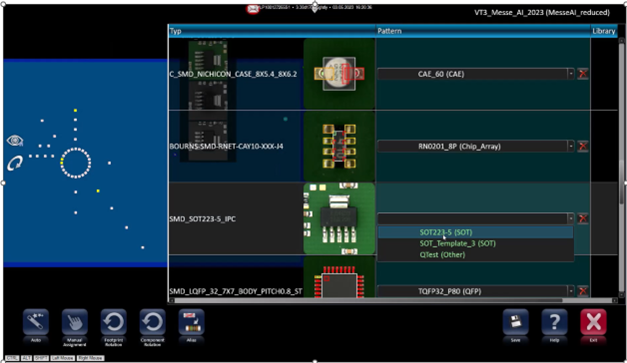Open CAE_60 (CAE) pattern dropdown arrow

click(571, 74)
